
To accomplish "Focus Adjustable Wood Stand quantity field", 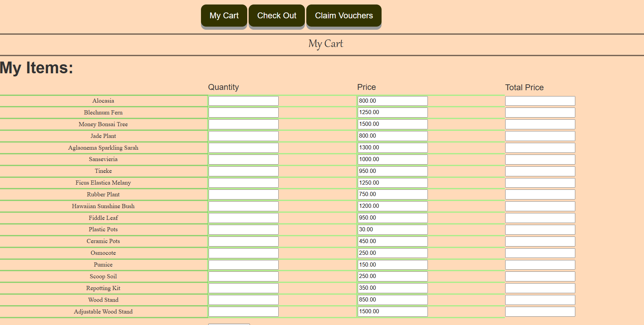I will 243,312.
